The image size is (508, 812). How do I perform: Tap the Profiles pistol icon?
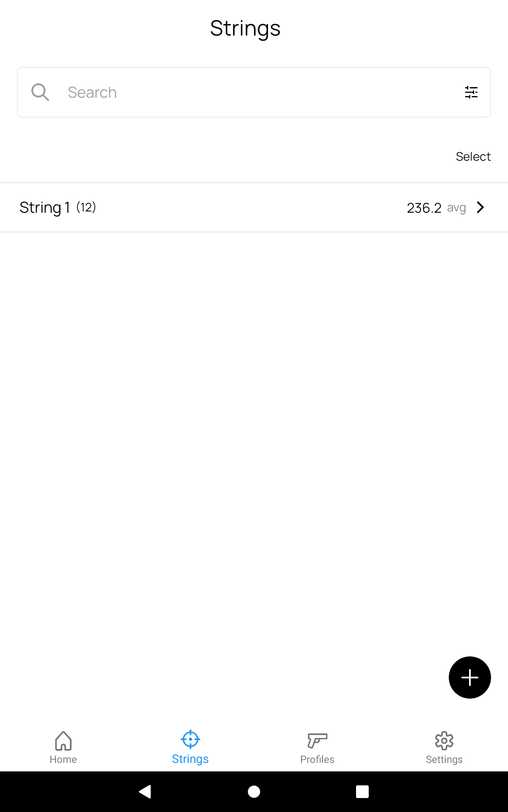coord(317,741)
